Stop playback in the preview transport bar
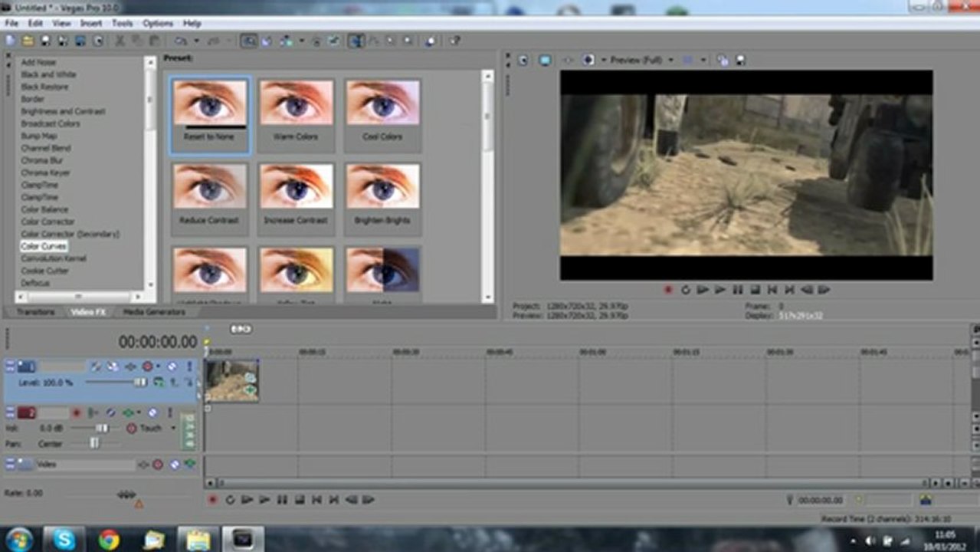This screenshot has height=552, width=980. [x=755, y=290]
